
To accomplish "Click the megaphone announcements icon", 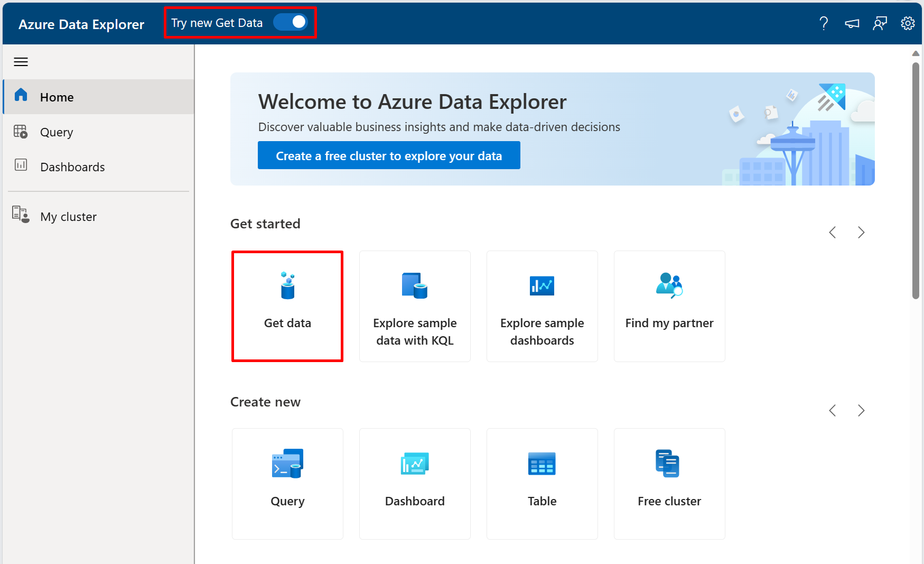I will pos(852,23).
